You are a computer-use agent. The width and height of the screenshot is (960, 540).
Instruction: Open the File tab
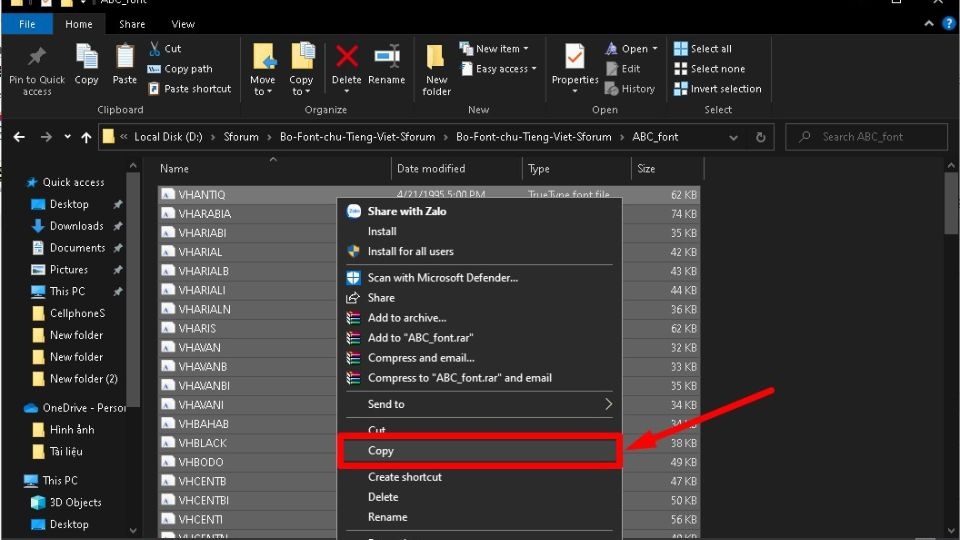coord(27,24)
